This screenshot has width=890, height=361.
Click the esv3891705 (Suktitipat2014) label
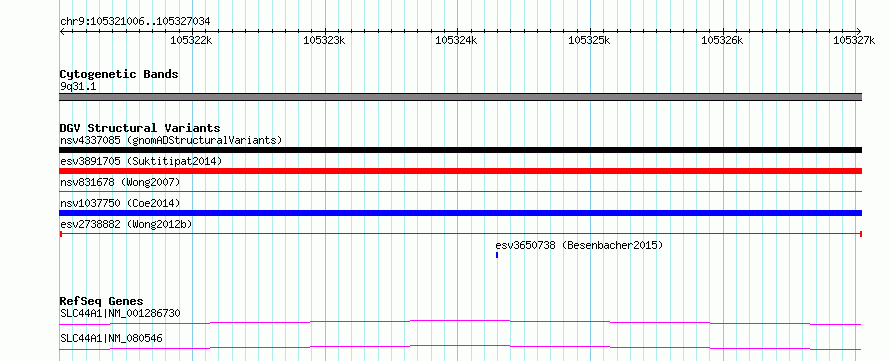coord(141,161)
